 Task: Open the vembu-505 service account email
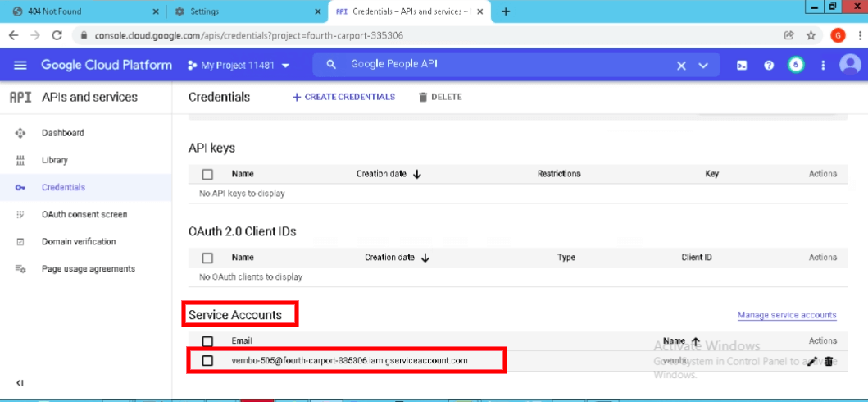tap(349, 360)
